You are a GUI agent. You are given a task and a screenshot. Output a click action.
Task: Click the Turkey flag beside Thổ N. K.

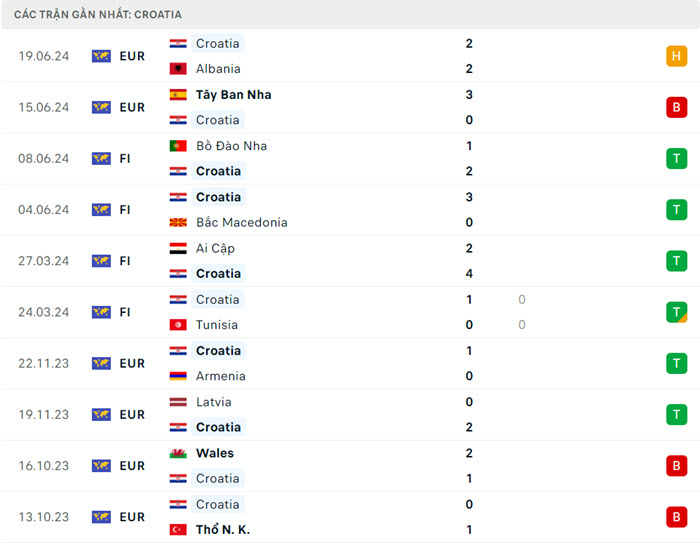tap(178, 530)
